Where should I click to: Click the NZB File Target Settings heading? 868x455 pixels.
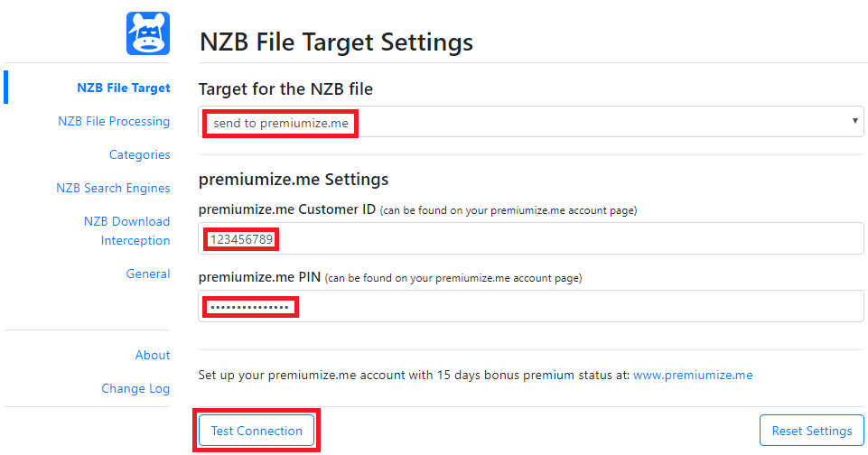336,42
